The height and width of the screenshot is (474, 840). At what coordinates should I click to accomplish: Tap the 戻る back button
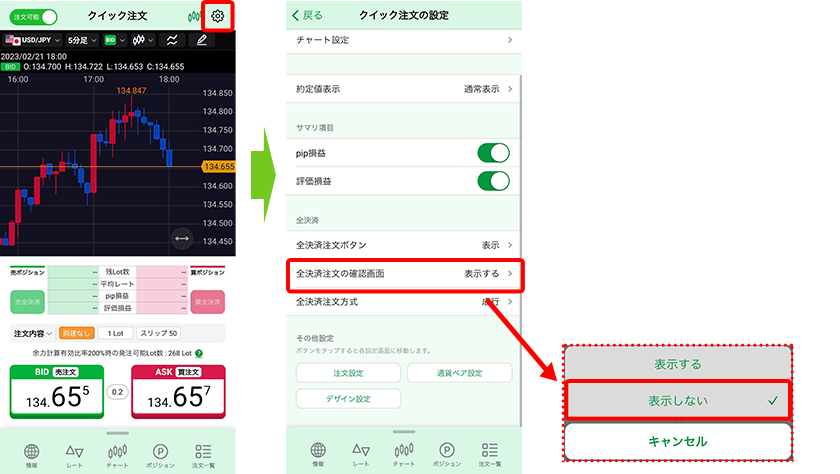tap(308, 16)
